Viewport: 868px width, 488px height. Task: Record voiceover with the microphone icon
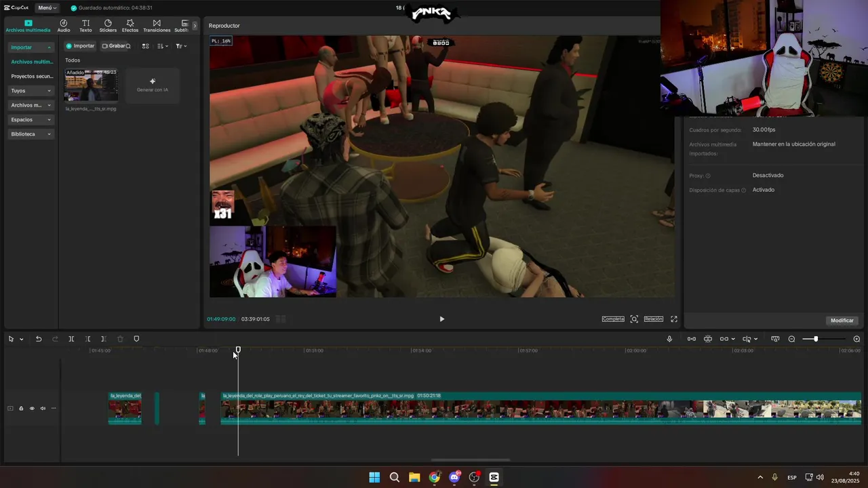pos(669,339)
